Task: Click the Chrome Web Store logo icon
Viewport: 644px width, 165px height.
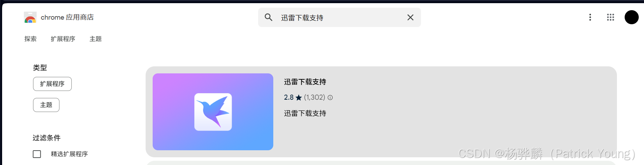Action: tap(30, 17)
